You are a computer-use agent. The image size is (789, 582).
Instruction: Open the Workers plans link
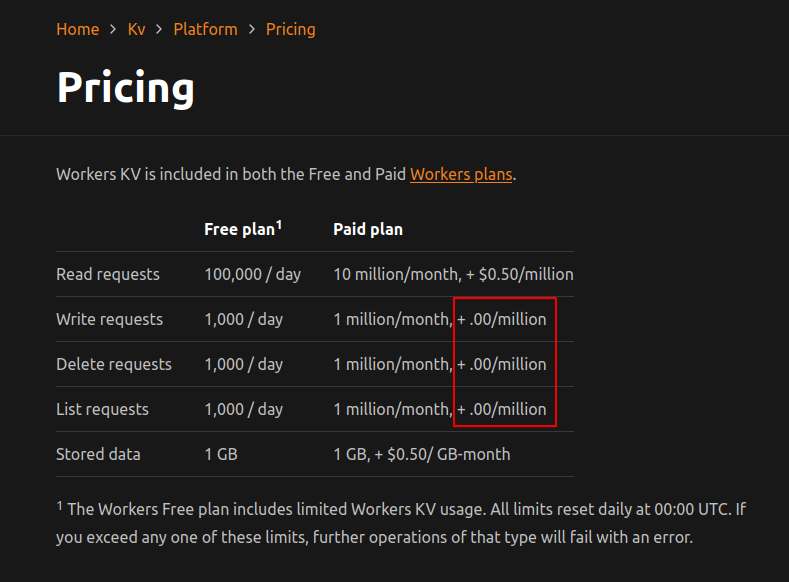click(461, 174)
